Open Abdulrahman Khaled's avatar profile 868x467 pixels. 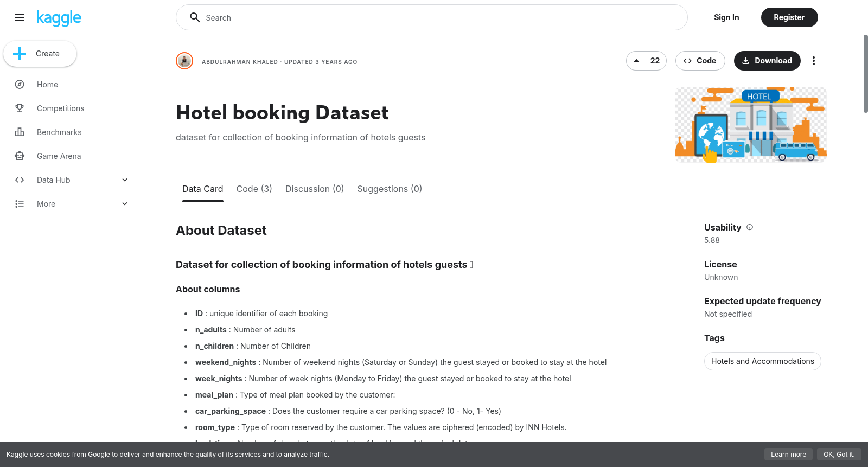[x=184, y=61]
